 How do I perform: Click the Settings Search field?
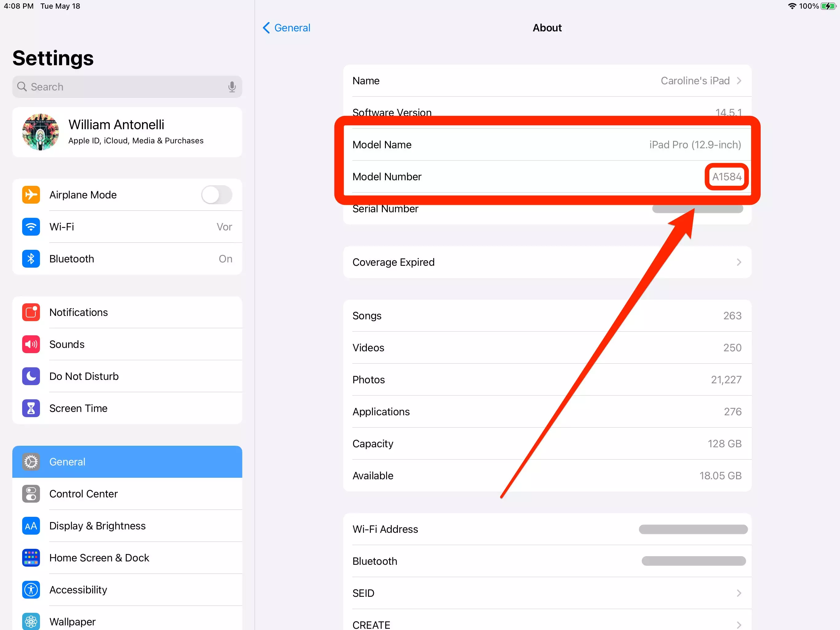coord(127,87)
